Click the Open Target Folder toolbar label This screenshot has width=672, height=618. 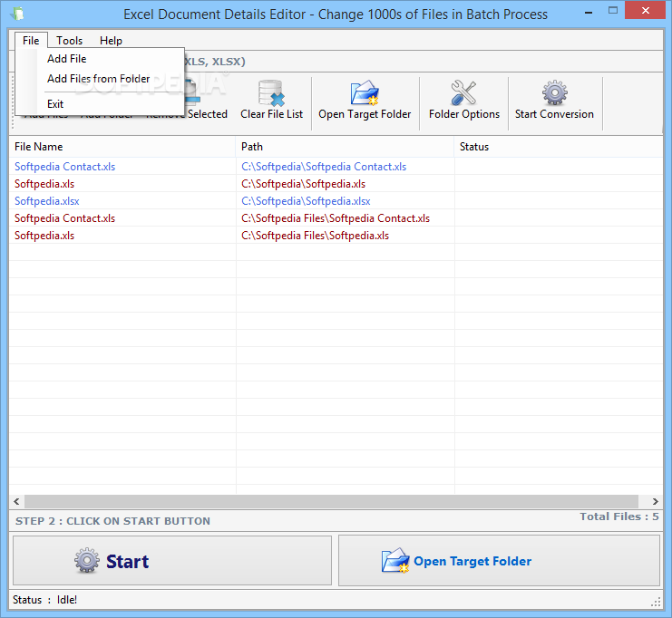click(365, 114)
